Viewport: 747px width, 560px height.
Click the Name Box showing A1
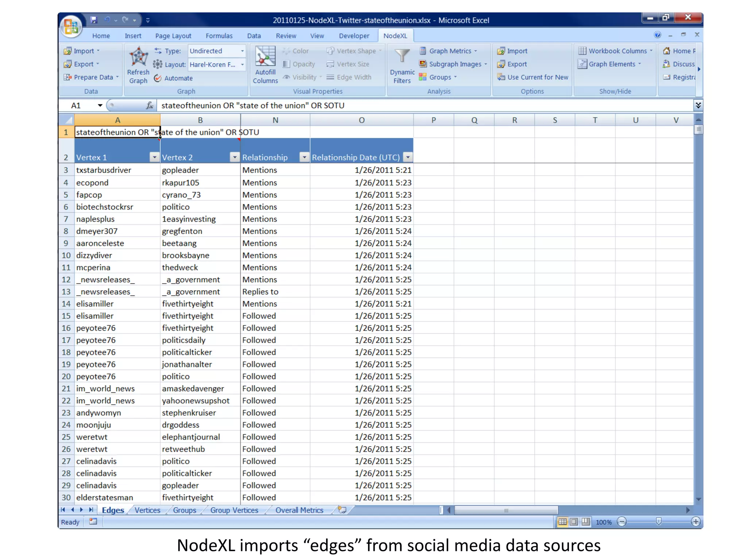tap(78, 105)
